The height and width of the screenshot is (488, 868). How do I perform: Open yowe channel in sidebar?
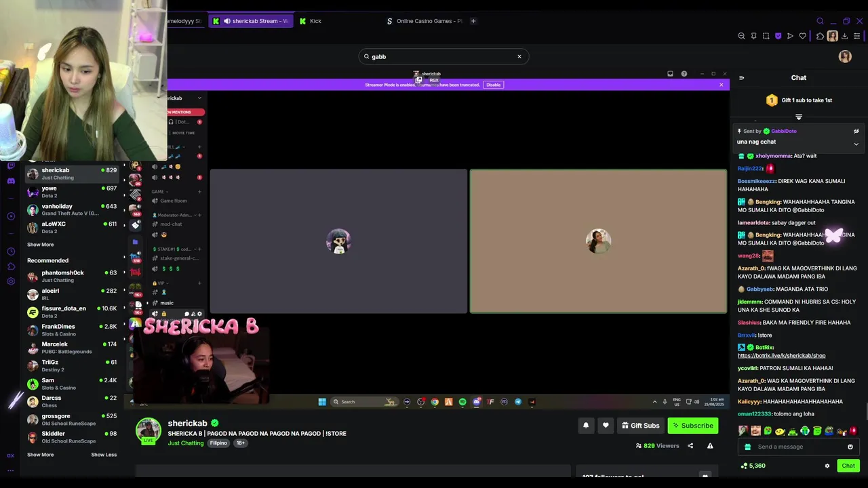coord(72,192)
